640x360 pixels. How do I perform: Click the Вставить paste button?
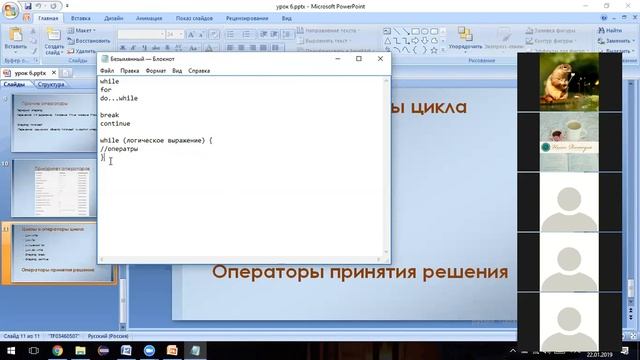click(16, 39)
